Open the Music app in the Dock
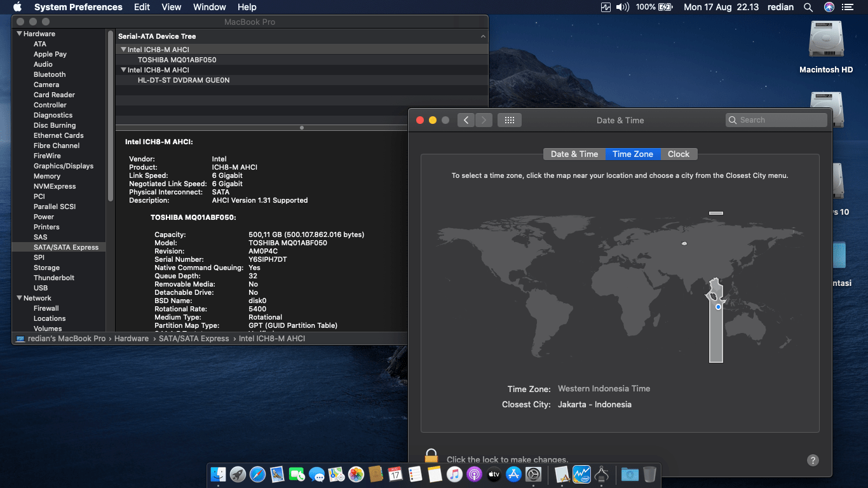 tap(454, 474)
